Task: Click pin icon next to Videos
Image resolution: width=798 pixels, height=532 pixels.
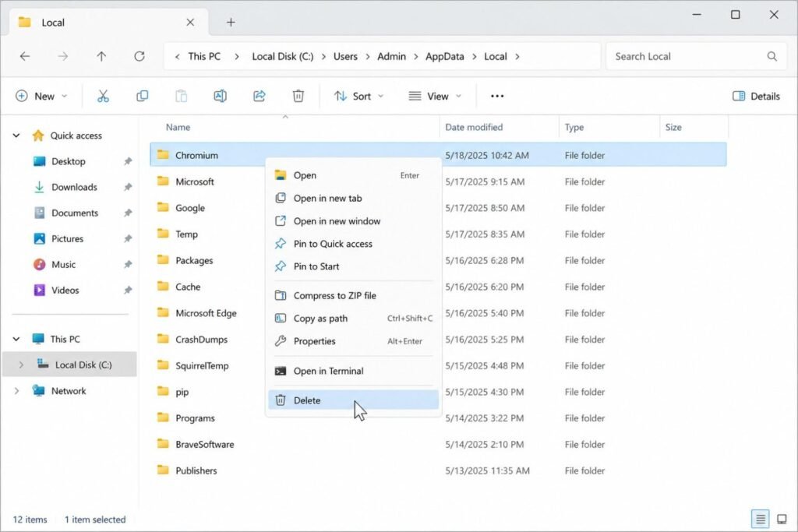Action: (128, 290)
